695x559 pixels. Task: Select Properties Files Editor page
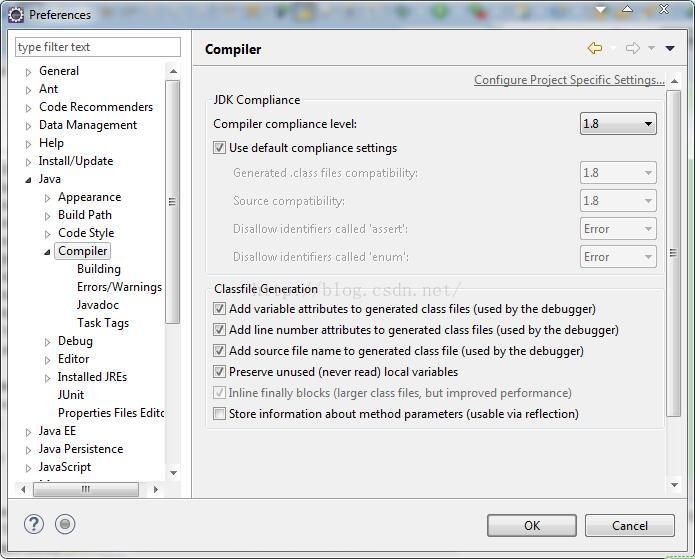(x=111, y=413)
